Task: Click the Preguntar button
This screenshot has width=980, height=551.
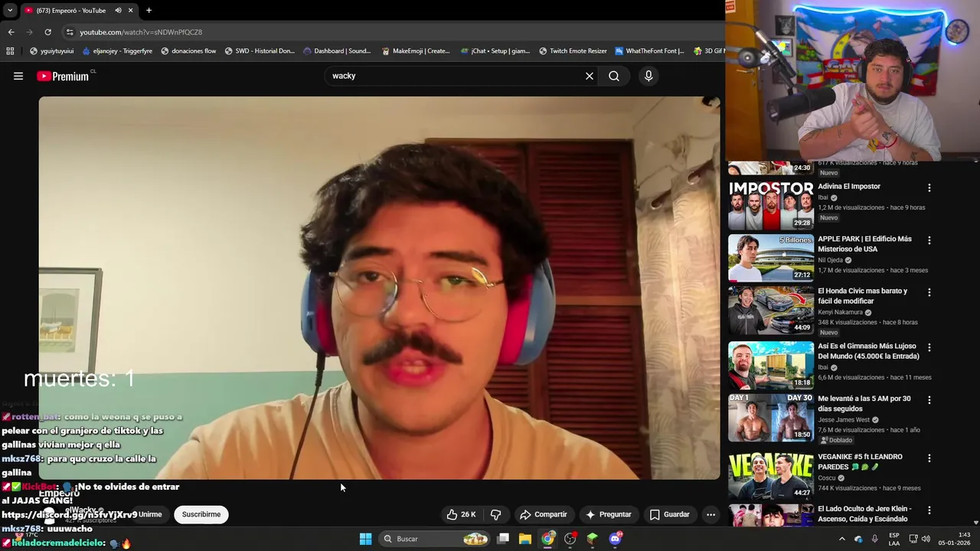Action: point(608,514)
